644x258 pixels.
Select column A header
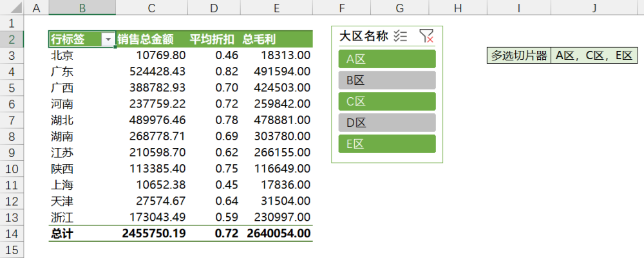coord(36,8)
